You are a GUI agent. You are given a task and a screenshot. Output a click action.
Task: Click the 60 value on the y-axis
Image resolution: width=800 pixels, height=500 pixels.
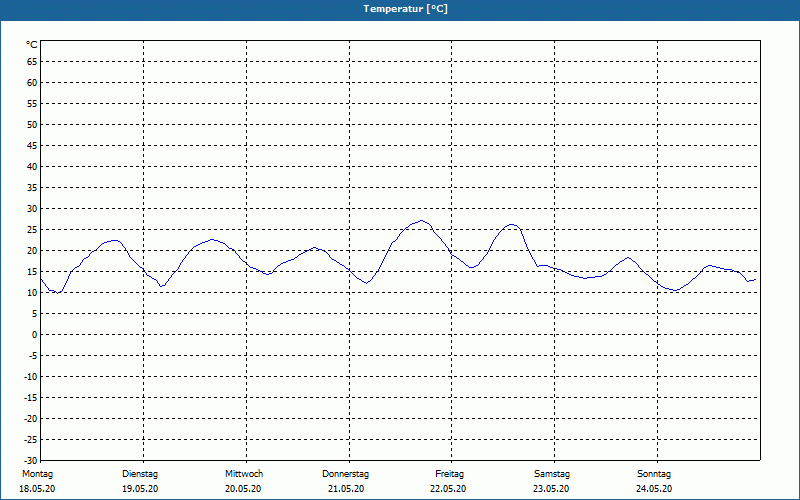pos(32,83)
